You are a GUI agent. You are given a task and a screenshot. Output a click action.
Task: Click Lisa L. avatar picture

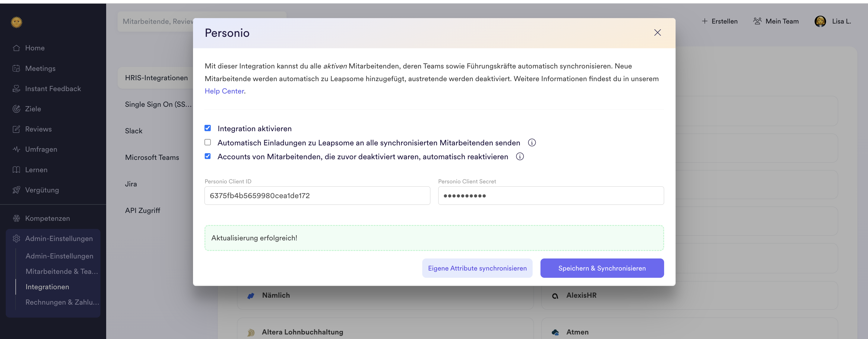(x=820, y=21)
